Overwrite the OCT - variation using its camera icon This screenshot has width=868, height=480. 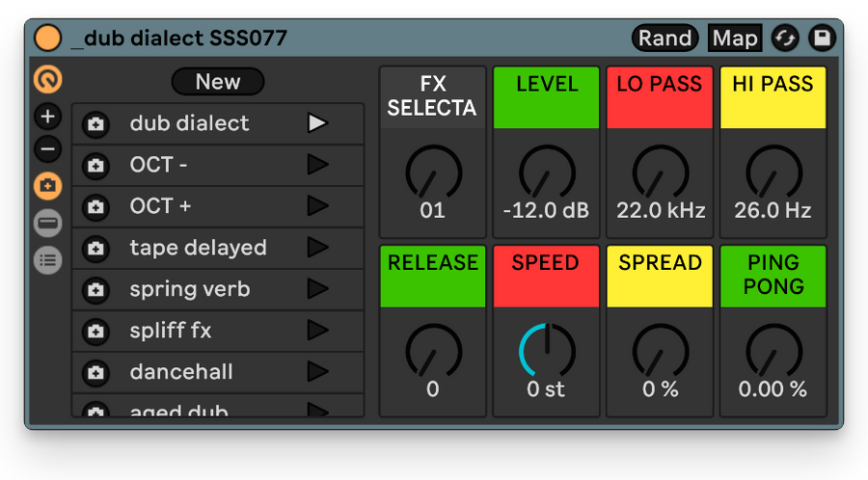pos(95,165)
